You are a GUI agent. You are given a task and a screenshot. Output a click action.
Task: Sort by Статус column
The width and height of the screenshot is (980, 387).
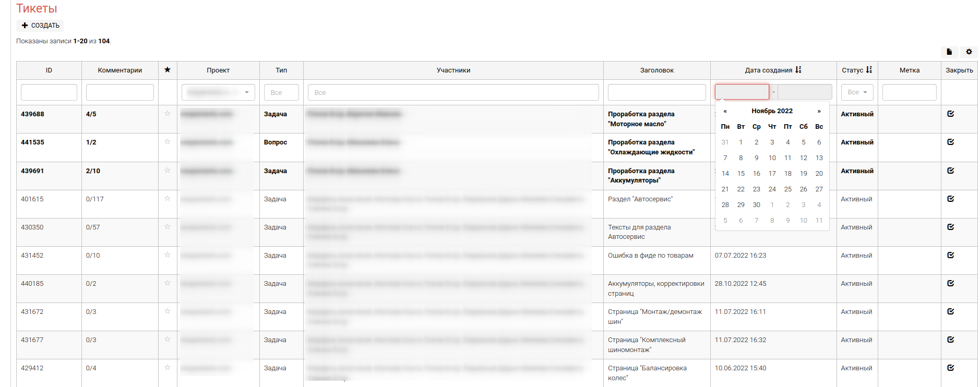pos(856,70)
